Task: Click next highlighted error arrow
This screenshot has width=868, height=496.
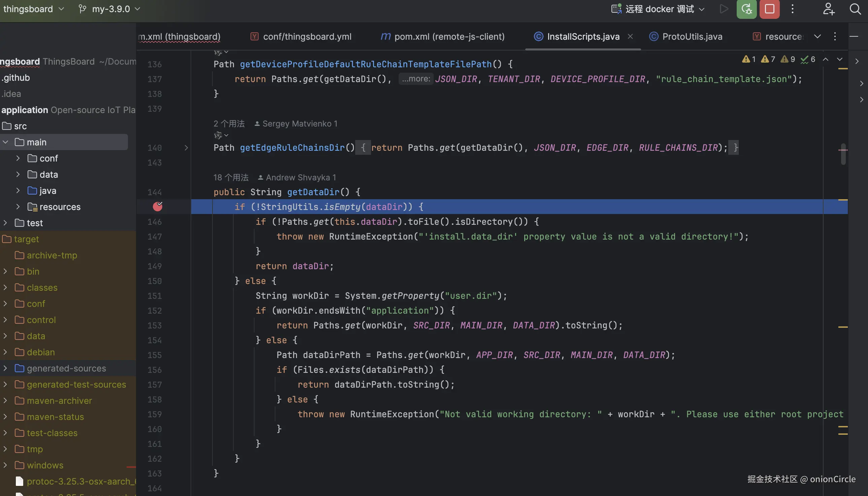Action: (x=840, y=59)
